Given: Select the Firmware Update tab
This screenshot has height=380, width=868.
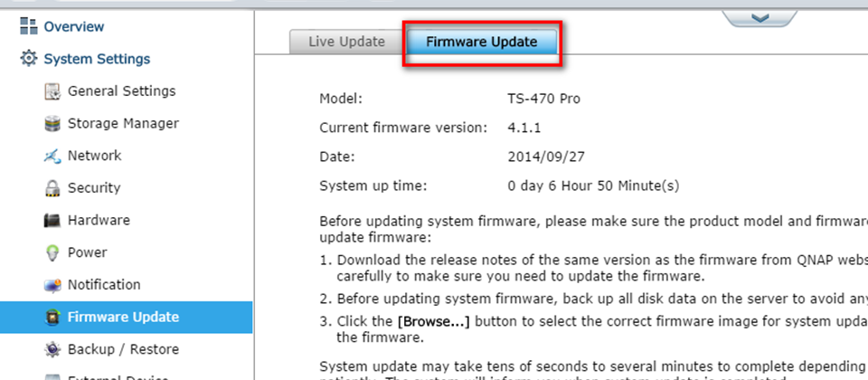Looking at the screenshot, I should click(482, 42).
